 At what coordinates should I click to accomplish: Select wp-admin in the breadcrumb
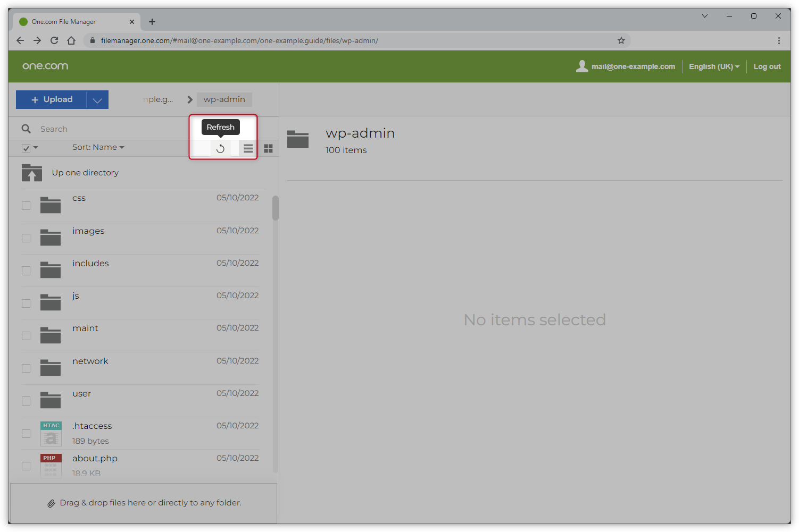click(x=224, y=99)
